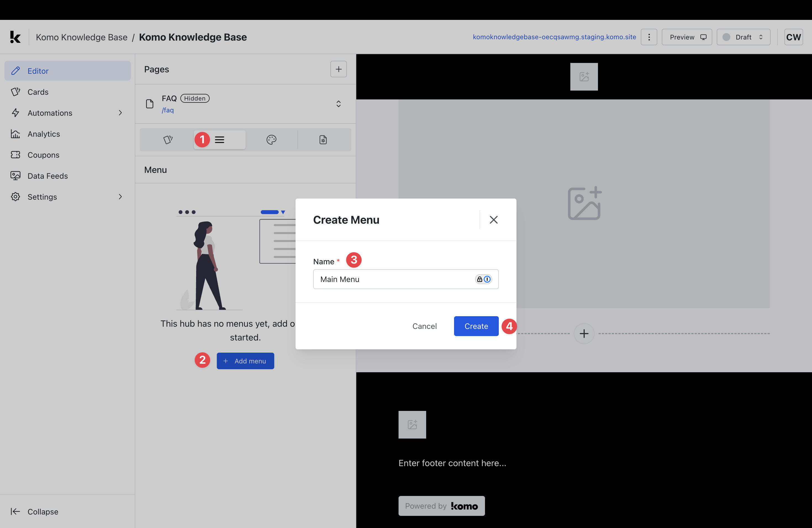Image resolution: width=812 pixels, height=528 pixels.
Task: Click the add page plus icon
Action: click(338, 69)
